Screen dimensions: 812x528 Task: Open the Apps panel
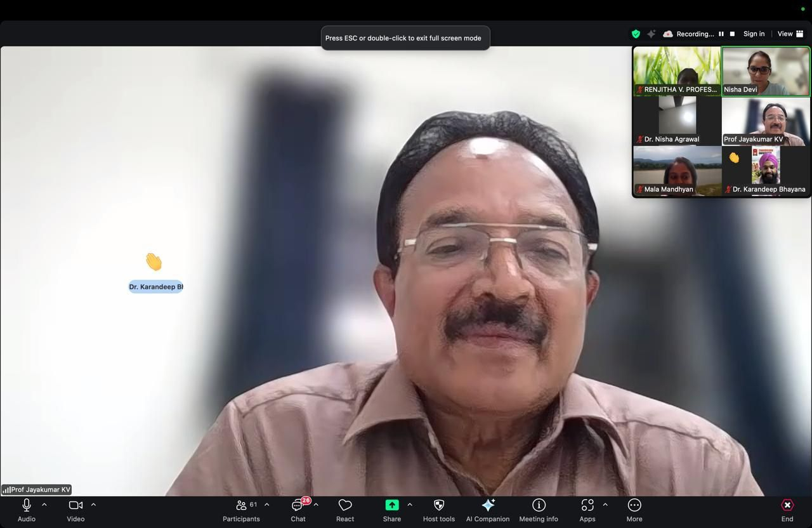pyautogui.click(x=587, y=510)
